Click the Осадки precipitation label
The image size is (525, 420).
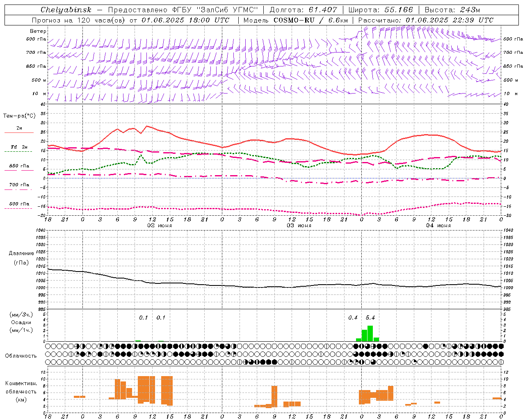point(21,322)
